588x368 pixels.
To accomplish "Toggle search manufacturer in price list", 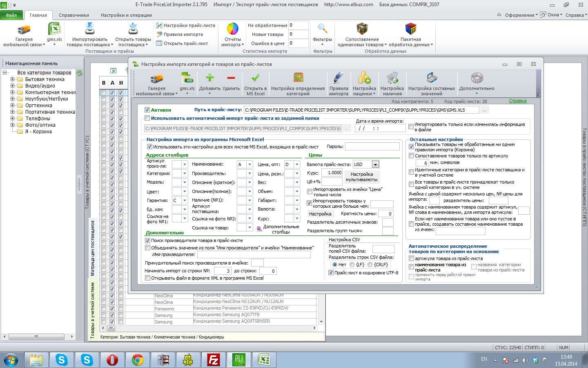I will [147, 241].
